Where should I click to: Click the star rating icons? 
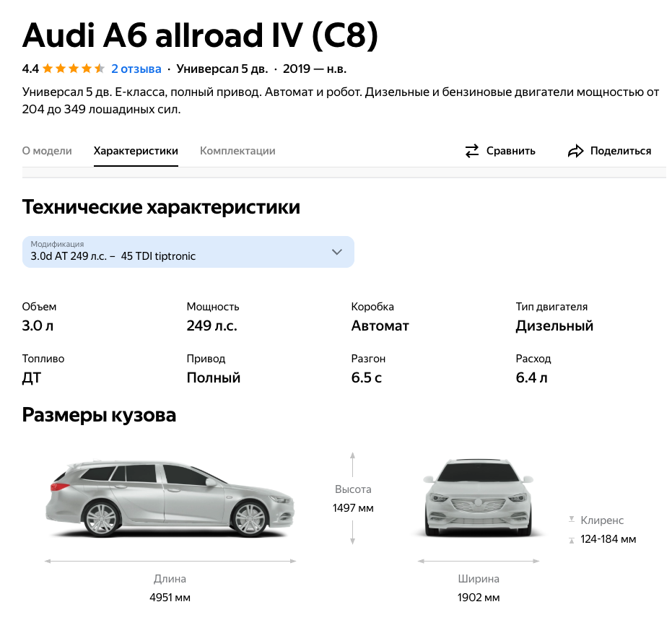tap(74, 69)
